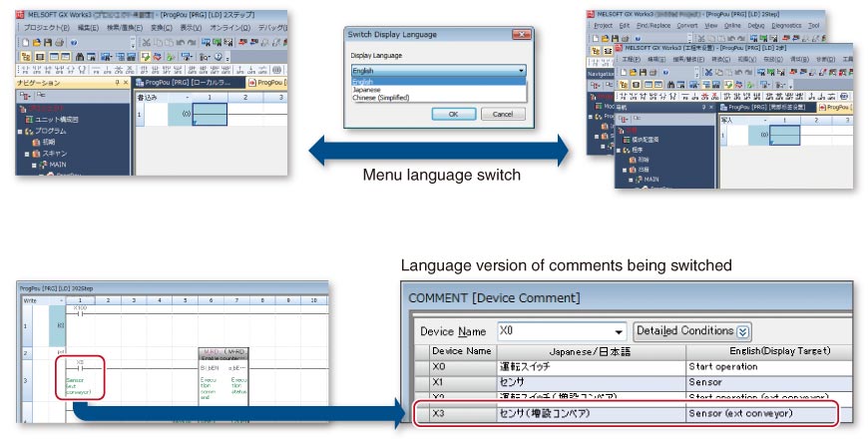Click the Open folder icon in Japanese toolbar
Screen dimensions: 868x439
click(35, 43)
